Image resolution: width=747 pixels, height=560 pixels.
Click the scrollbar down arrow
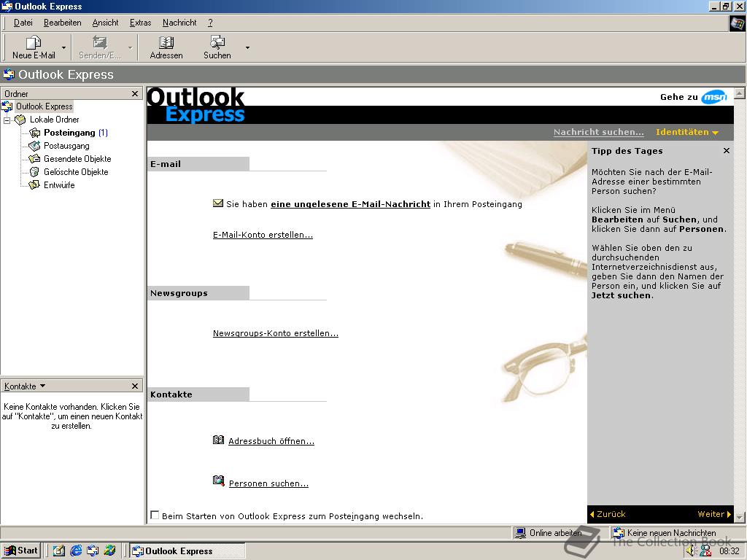pyautogui.click(x=740, y=517)
